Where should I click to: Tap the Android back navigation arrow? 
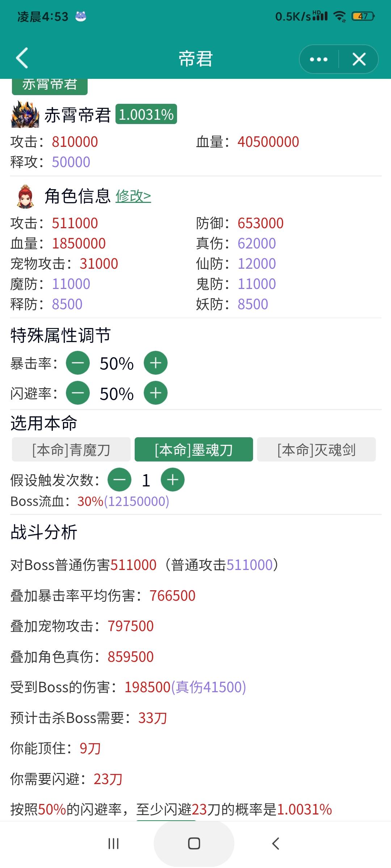276,844
